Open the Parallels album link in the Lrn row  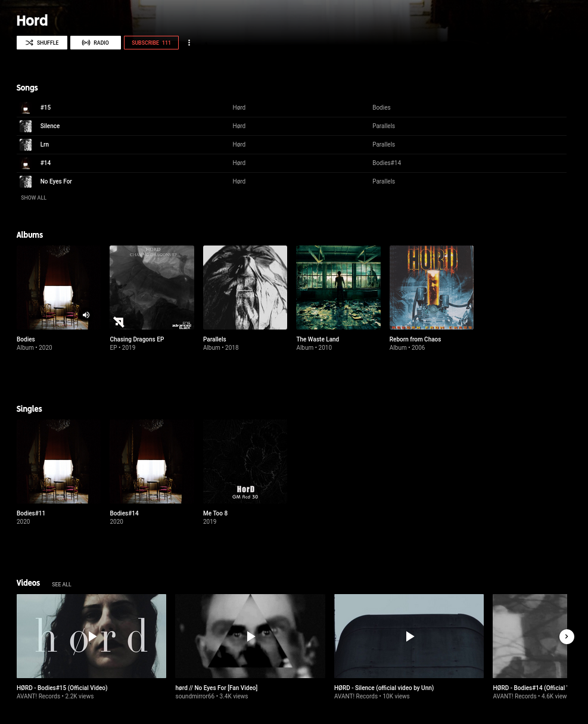(x=384, y=145)
